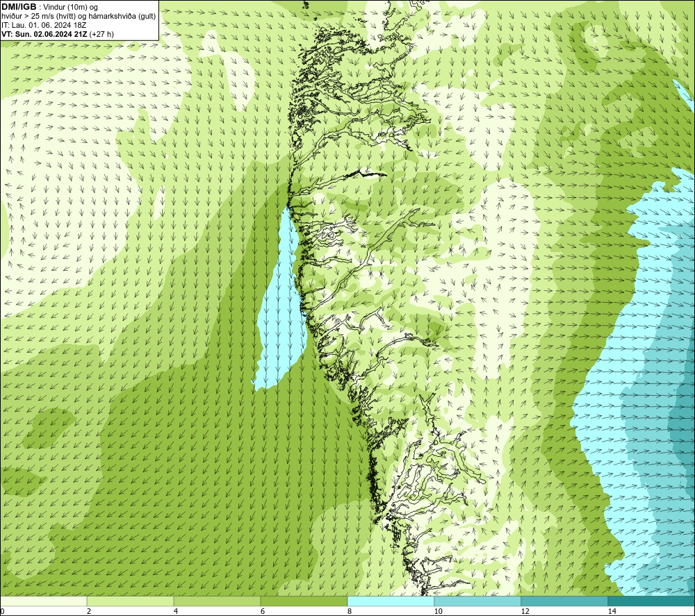The width and height of the screenshot is (695, 616).
Task: Click the legend scale label '10'
Action: tap(438, 611)
